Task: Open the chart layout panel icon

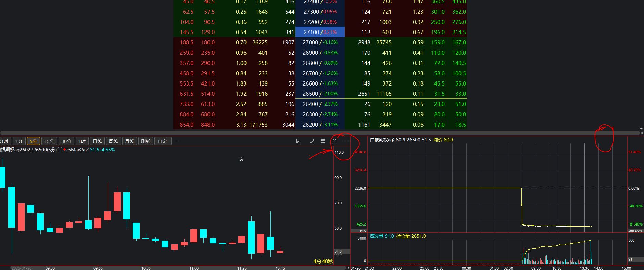Action: click(x=323, y=141)
